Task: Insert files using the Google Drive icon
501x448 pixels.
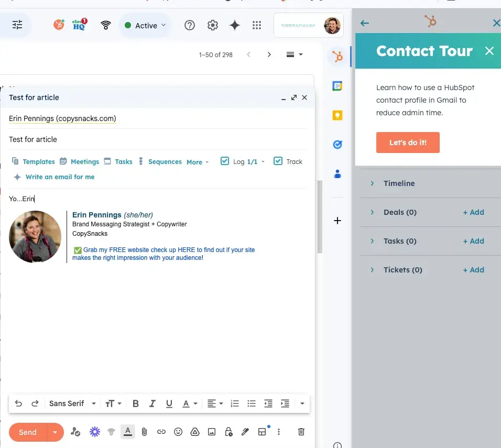Action: pos(195,432)
